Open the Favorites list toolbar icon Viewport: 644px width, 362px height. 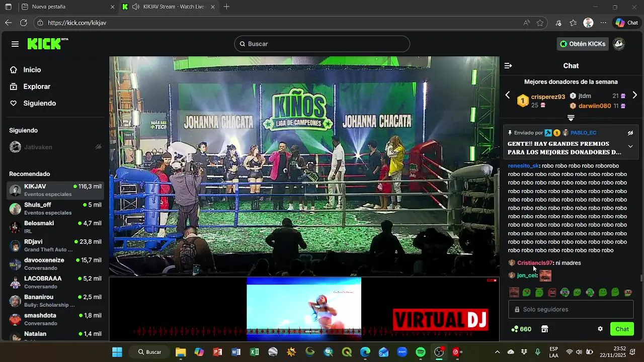[573, 23]
